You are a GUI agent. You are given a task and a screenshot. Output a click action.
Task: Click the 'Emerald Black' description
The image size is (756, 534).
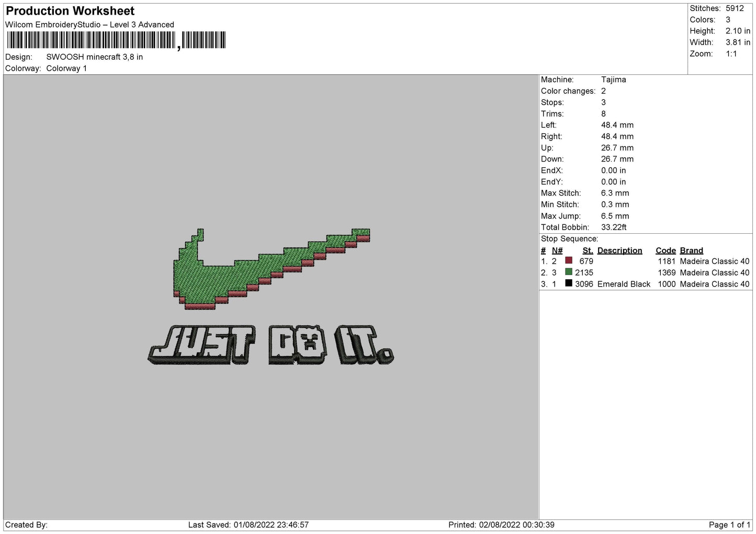tap(624, 284)
